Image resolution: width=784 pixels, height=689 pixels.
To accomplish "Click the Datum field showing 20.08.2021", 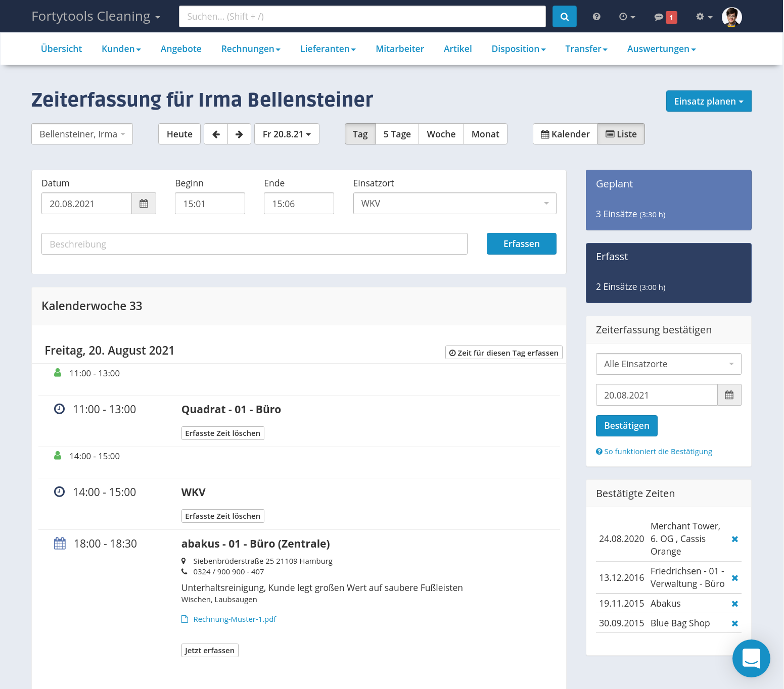I will 86,204.
